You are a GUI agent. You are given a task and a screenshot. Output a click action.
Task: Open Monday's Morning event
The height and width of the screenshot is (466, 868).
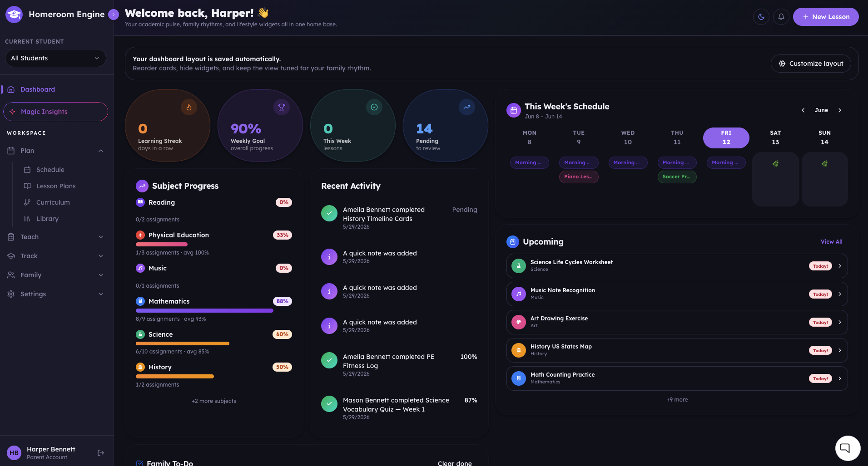point(530,163)
